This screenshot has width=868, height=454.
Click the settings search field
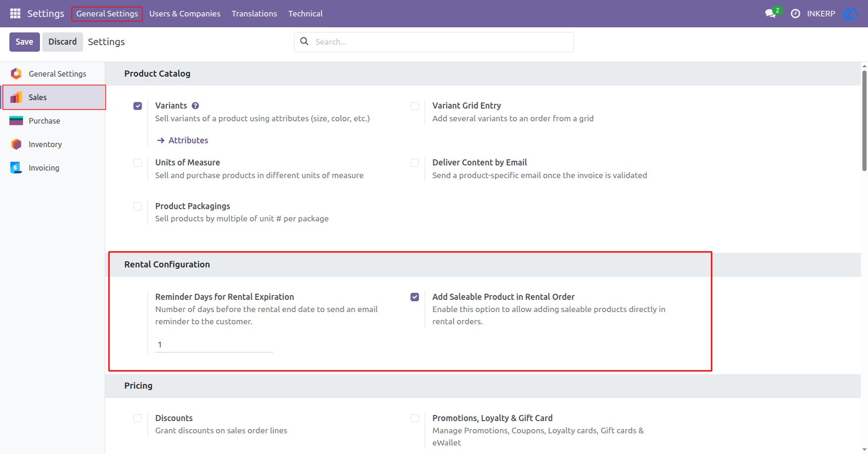434,42
